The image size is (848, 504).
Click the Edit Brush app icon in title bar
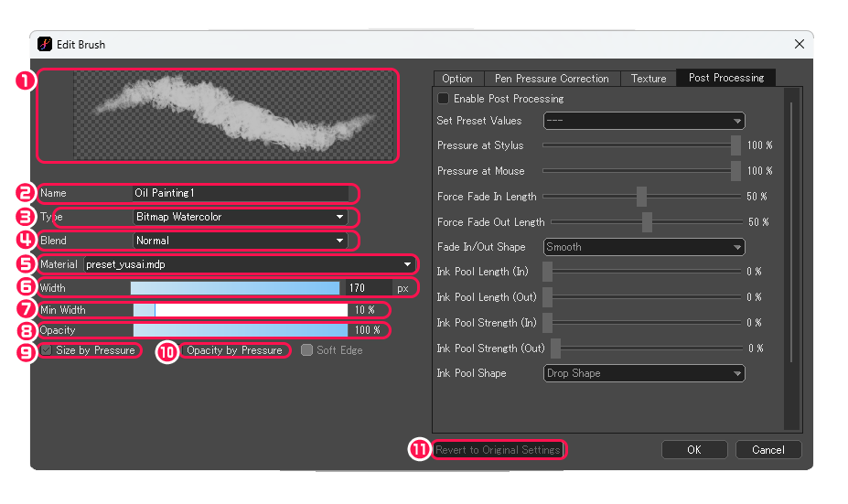44,44
